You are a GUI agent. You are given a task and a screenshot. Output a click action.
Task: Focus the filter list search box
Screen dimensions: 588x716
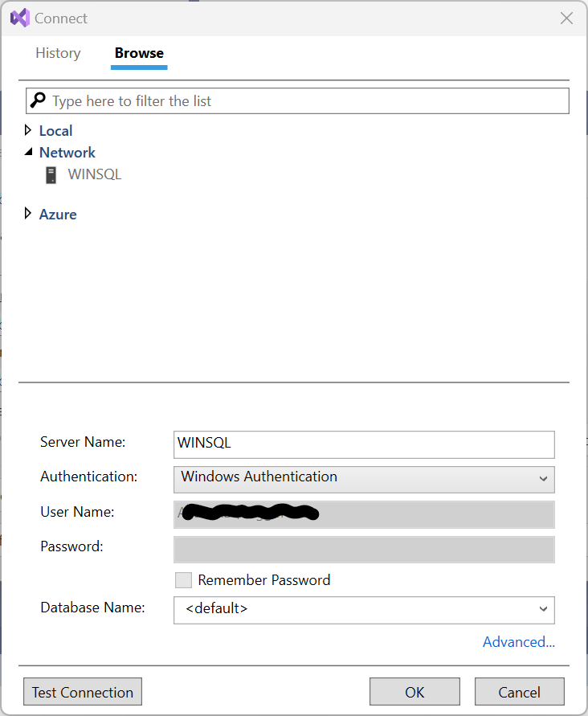[305, 100]
